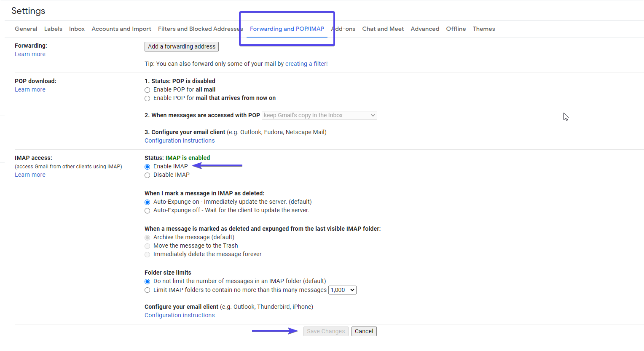Go to the Offline tab
This screenshot has height=351, width=644.
pyautogui.click(x=456, y=29)
